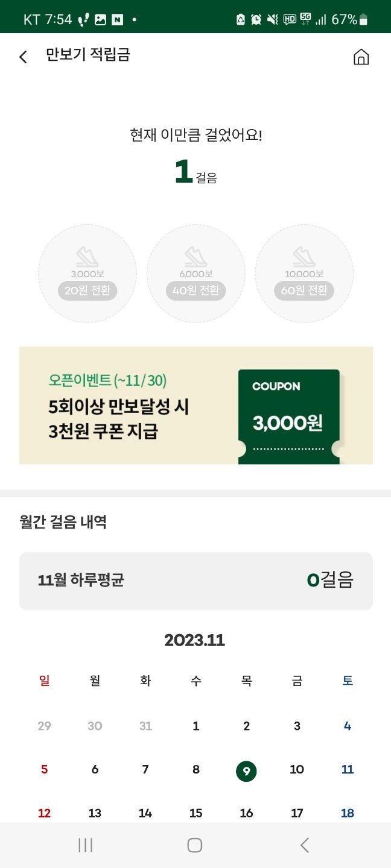This screenshot has height=868, width=391.
Task: Tap the 11월 하루평균 summary card
Action: (195, 580)
